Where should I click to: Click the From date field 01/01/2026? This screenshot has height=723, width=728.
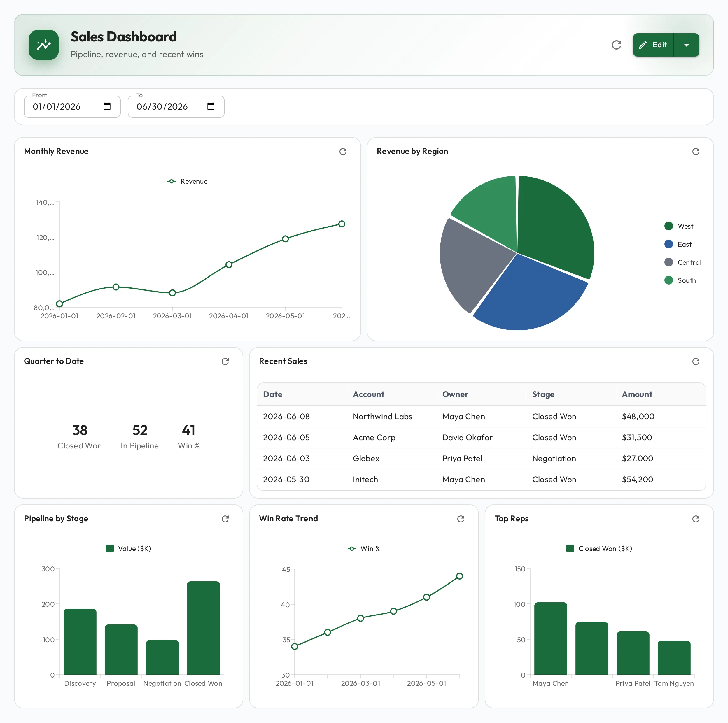[72, 107]
